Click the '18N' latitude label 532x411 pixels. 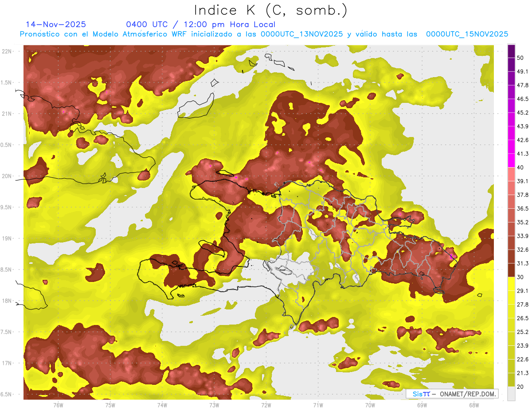7,301
